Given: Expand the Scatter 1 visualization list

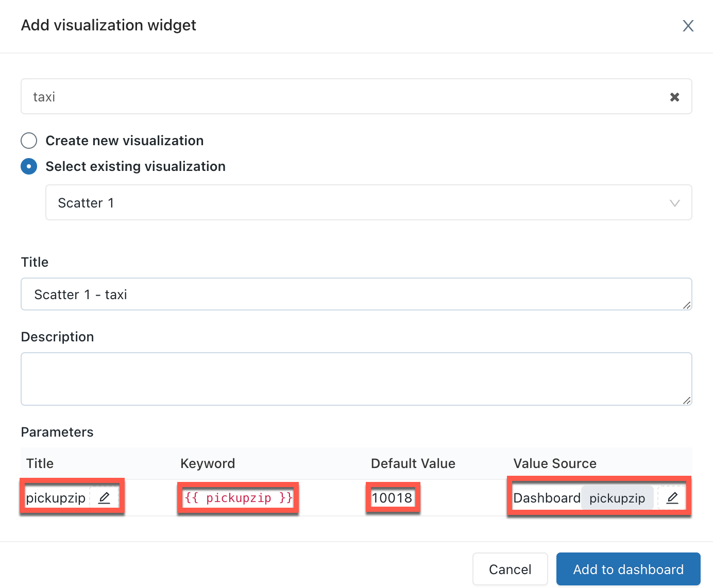Looking at the screenshot, I should [x=368, y=202].
